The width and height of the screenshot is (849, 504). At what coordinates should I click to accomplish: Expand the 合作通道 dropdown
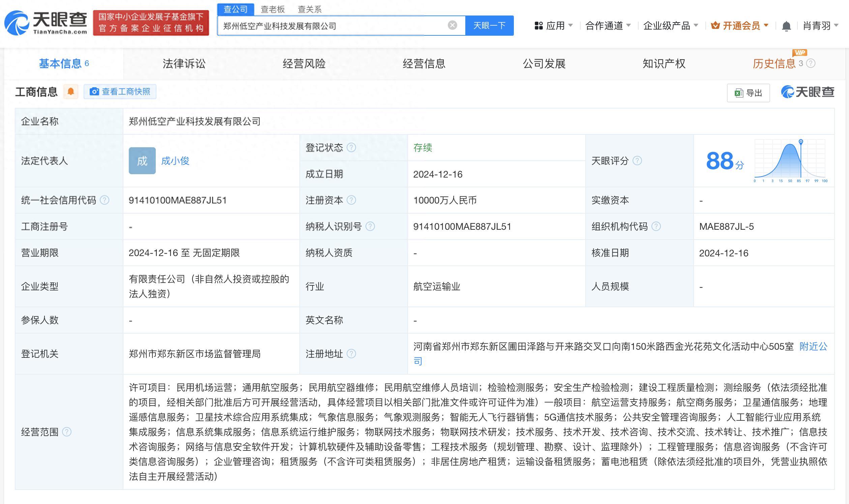coord(608,25)
